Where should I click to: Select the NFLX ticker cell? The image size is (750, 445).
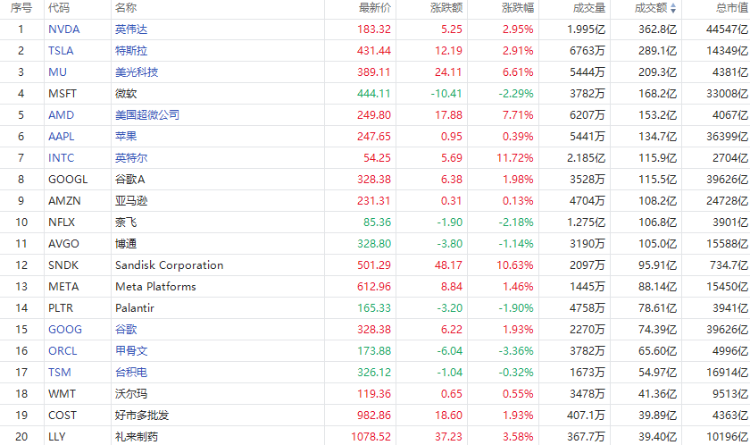tap(62, 222)
